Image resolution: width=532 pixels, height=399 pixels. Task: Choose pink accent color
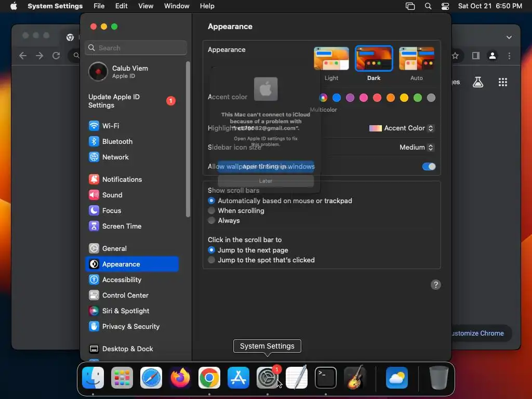(364, 98)
